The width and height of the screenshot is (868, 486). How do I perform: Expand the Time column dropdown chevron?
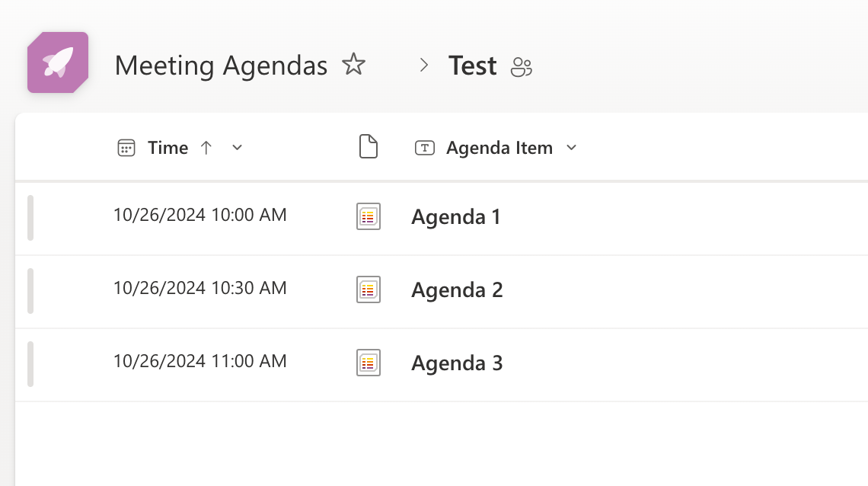point(237,148)
